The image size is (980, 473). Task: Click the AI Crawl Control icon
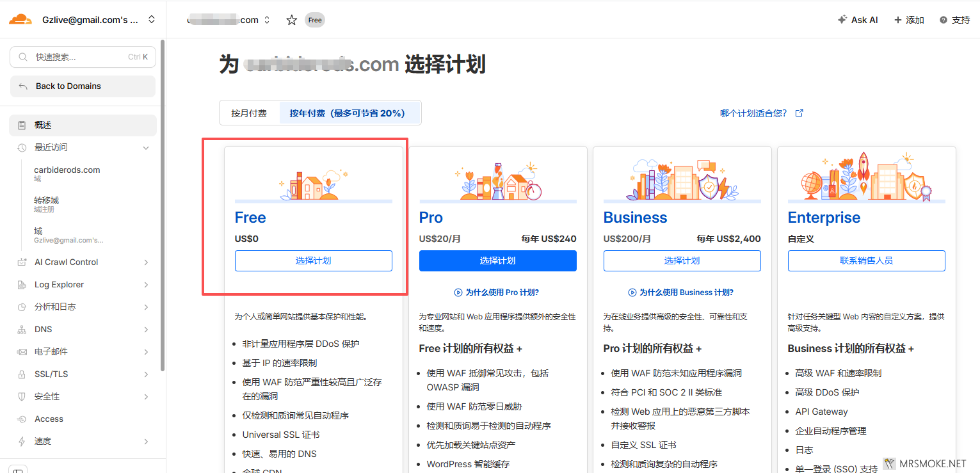[22, 262]
